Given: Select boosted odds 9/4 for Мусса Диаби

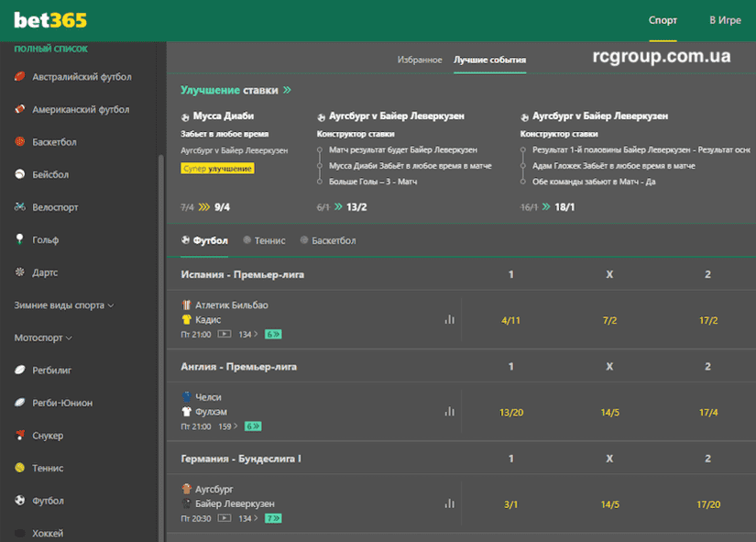Looking at the screenshot, I should (x=222, y=207).
